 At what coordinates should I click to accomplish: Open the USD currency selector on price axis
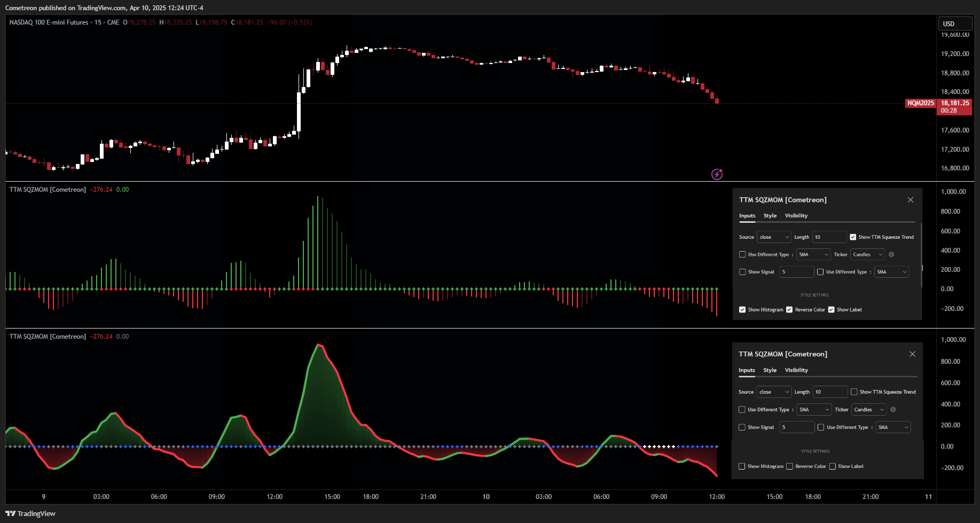click(955, 24)
